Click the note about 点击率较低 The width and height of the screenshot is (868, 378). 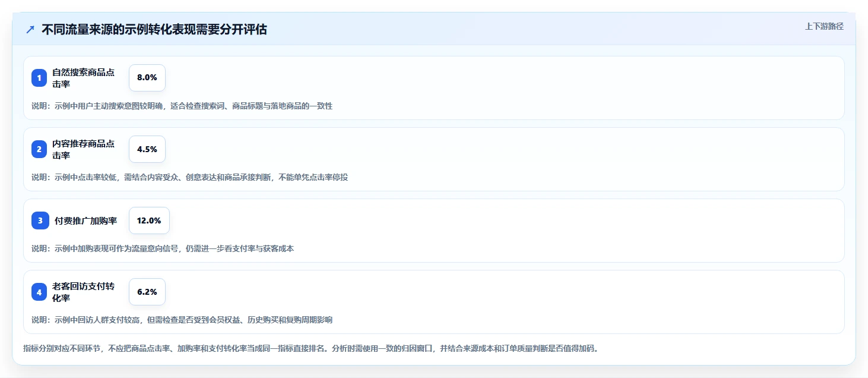[x=189, y=177]
